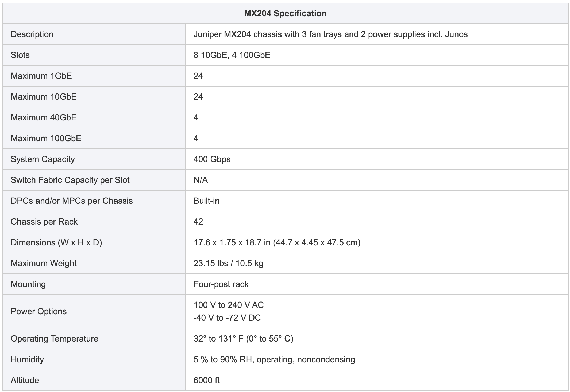Click the Chassis per Rack value 42
The width and height of the screenshot is (570, 392).
(198, 222)
